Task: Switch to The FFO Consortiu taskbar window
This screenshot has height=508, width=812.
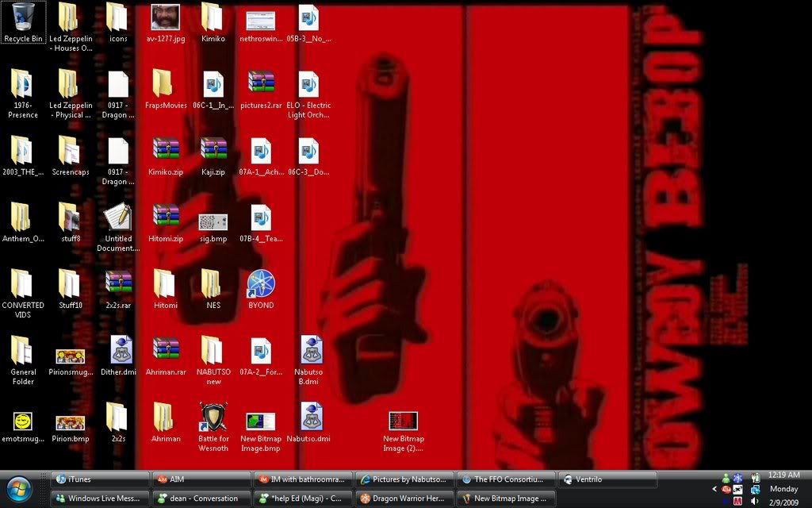Action: click(x=506, y=479)
